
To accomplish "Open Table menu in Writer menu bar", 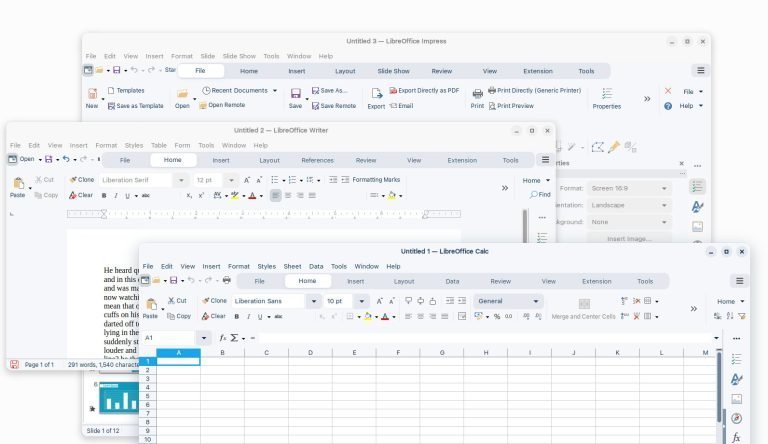I will (x=159, y=145).
